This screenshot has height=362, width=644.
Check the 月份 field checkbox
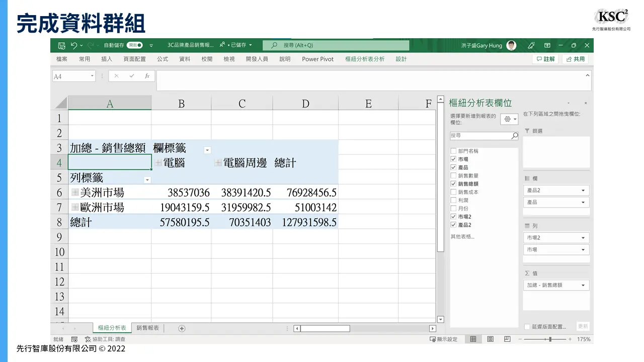point(453,208)
